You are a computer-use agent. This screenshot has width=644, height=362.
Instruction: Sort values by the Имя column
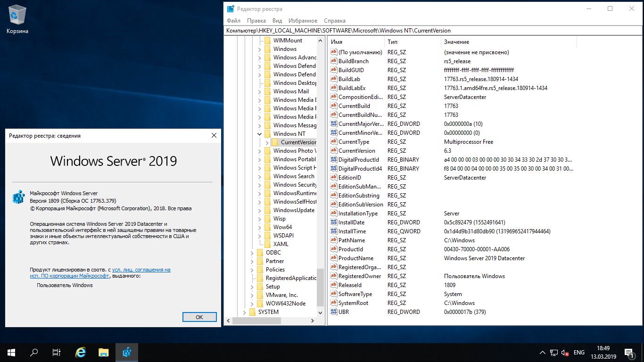356,42
